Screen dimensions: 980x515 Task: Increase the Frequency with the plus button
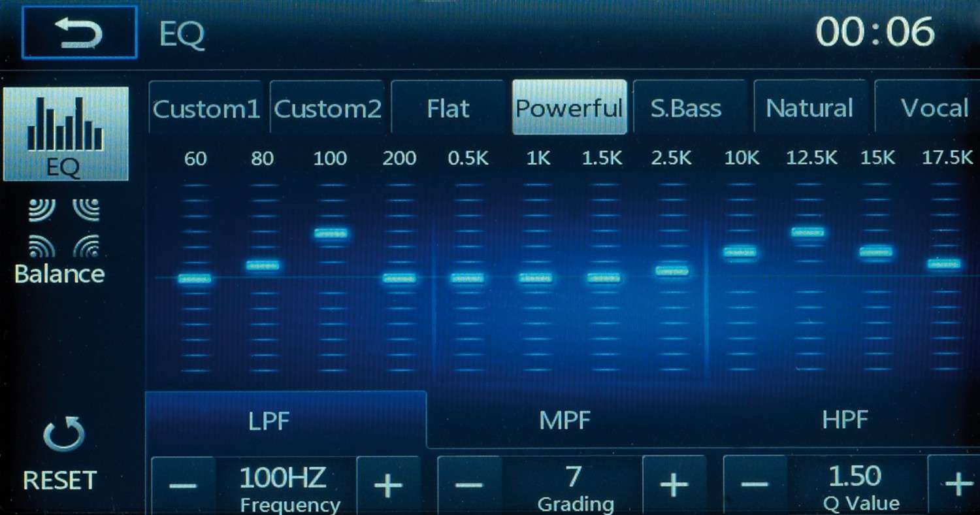(388, 485)
